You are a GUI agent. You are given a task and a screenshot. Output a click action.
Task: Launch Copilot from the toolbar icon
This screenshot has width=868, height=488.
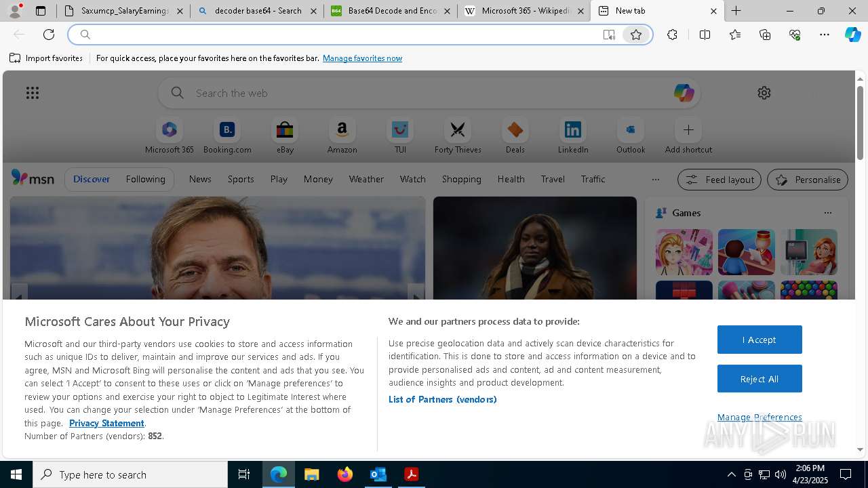pos(853,35)
